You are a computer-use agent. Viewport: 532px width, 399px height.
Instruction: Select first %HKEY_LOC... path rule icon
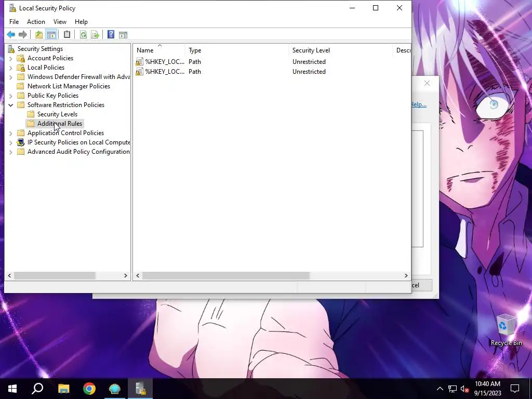[x=139, y=61]
